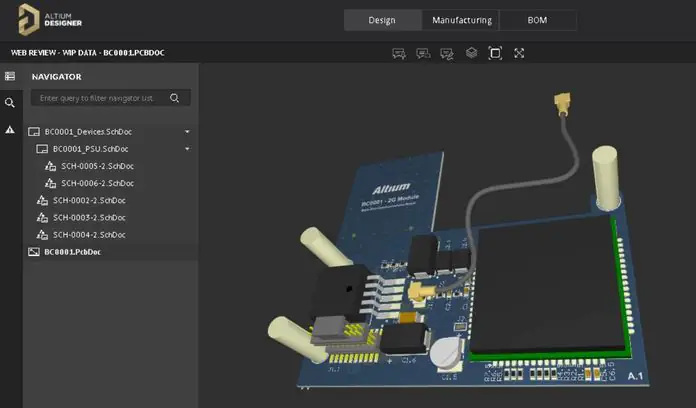Open the Manufacturing tab
Image resolution: width=696 pixels, height=408 pixels.
(462, 20)
